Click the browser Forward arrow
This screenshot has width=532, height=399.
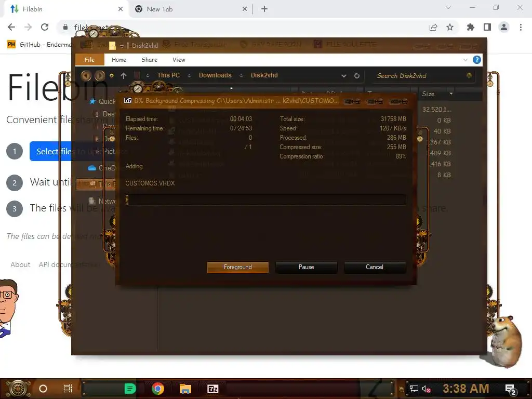coord(28,27)
